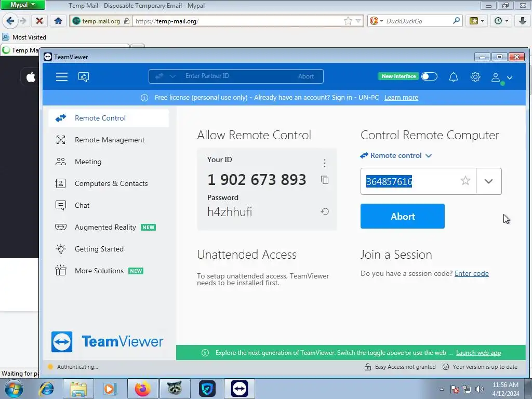The width and height of the screenshot is (532, 399).
Task: Click the info icon in green banner
Action: point(205,353)
